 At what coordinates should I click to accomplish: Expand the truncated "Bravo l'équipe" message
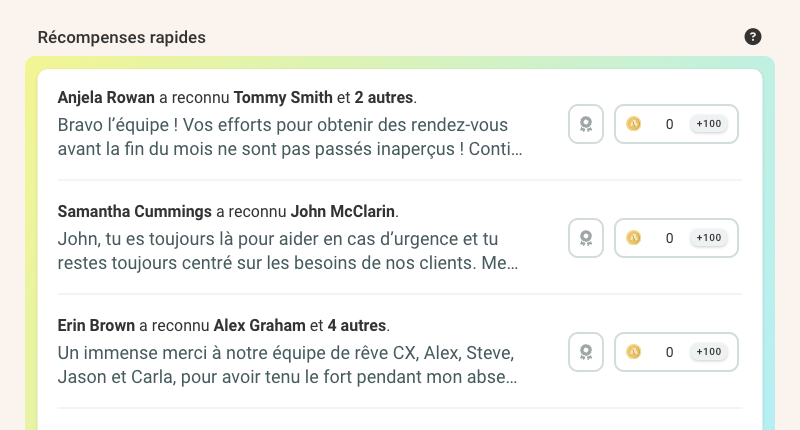pos(290,138)
